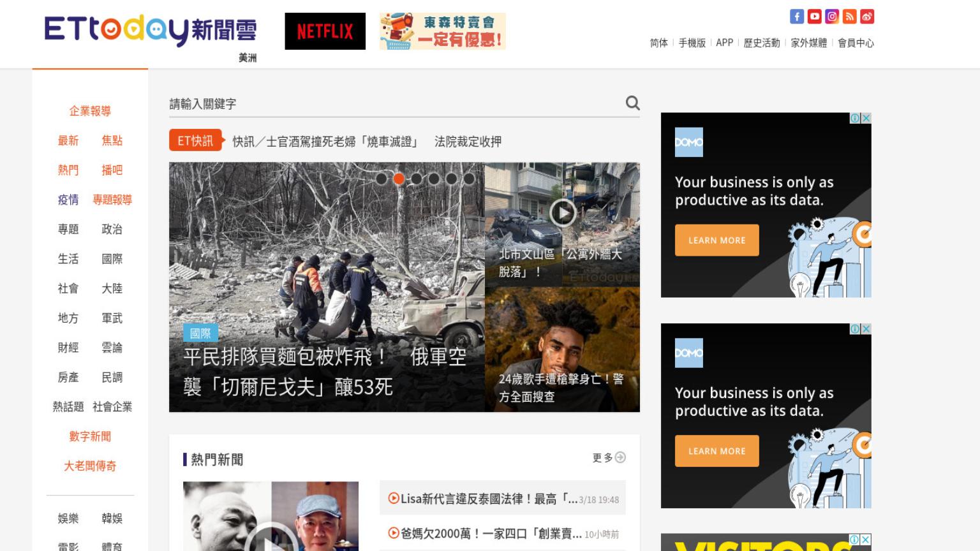The width and height of the screenshot is (980, 551).
Task: Open 專題報導 sidebar item
Action: 112,200
